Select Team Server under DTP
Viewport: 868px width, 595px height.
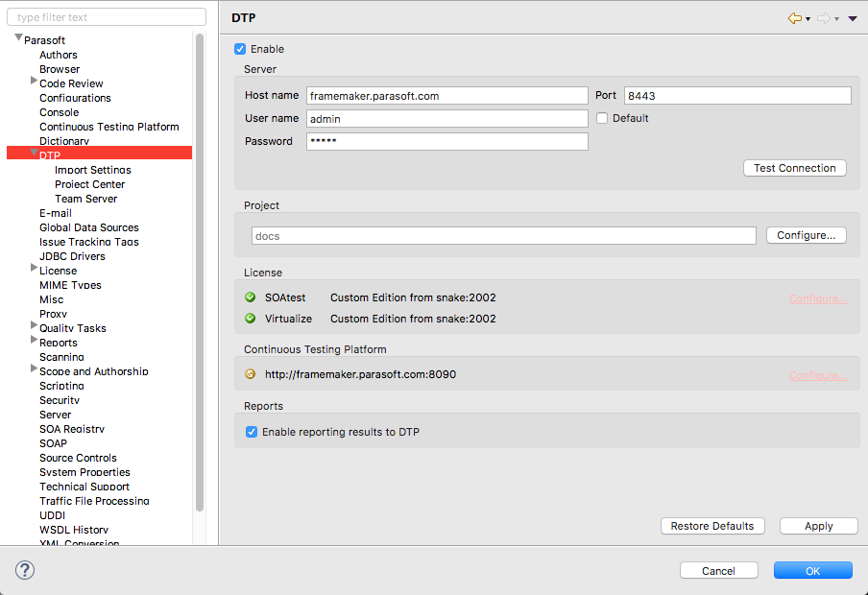(x=85, y=199)
